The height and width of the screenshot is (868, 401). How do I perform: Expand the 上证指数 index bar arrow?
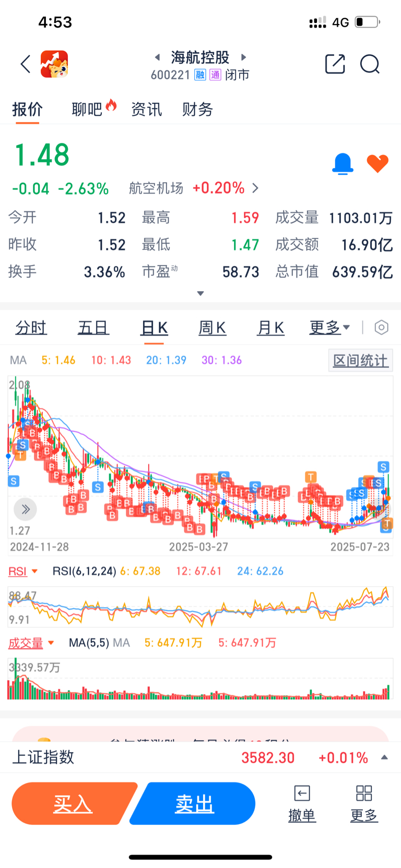pos(384,757)
